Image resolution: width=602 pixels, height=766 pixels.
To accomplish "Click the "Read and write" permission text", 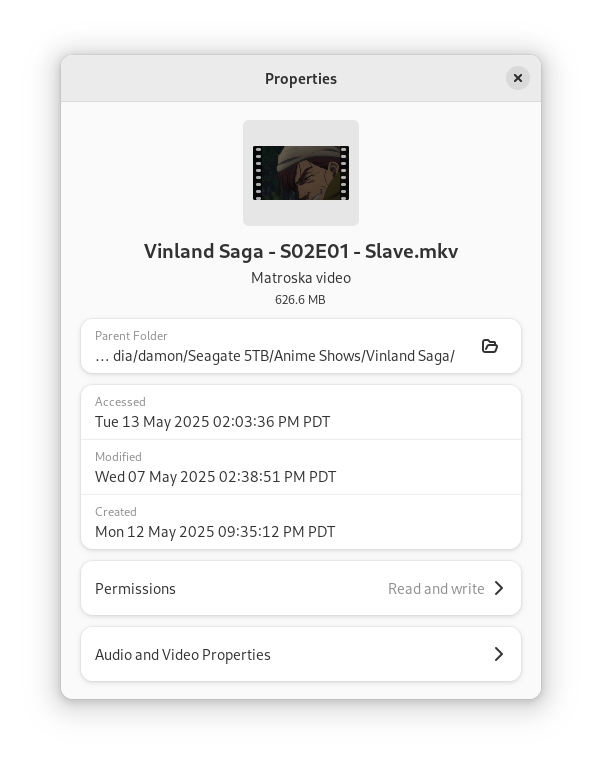I will pyautogui.click(x=436, y=589).
